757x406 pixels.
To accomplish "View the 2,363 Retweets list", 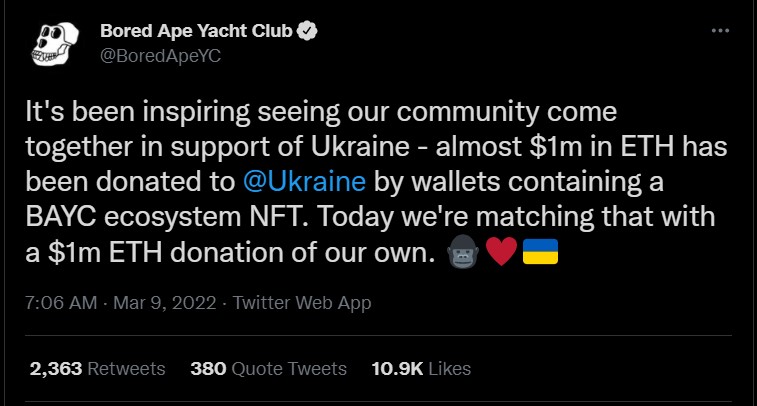I will click(x=98, y=369).
